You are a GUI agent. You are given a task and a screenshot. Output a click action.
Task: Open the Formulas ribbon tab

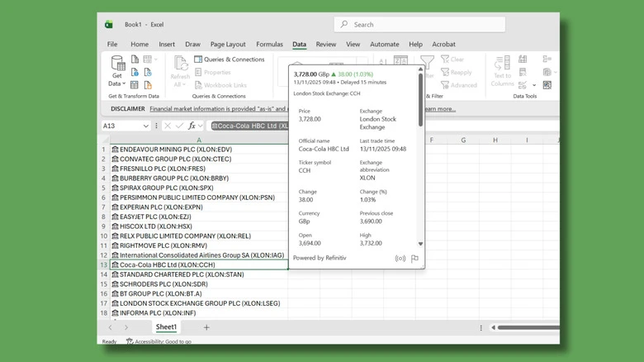(x=269, y=44)
